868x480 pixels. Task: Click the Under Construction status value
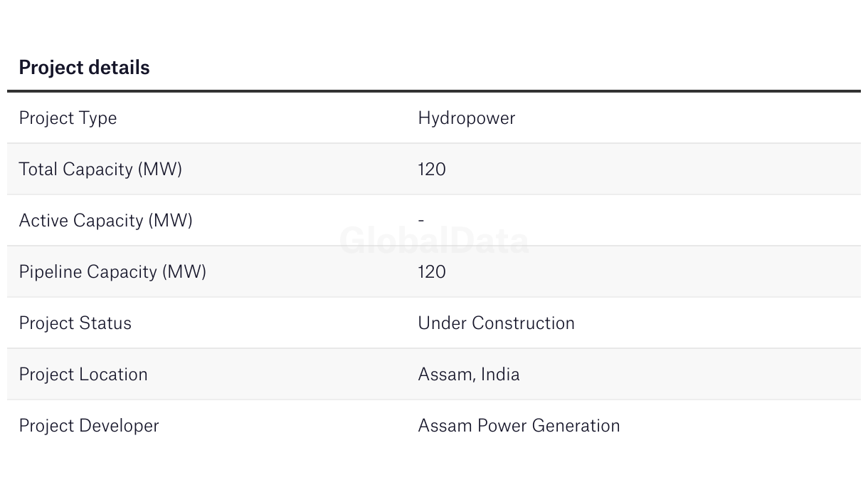point(496,323)
